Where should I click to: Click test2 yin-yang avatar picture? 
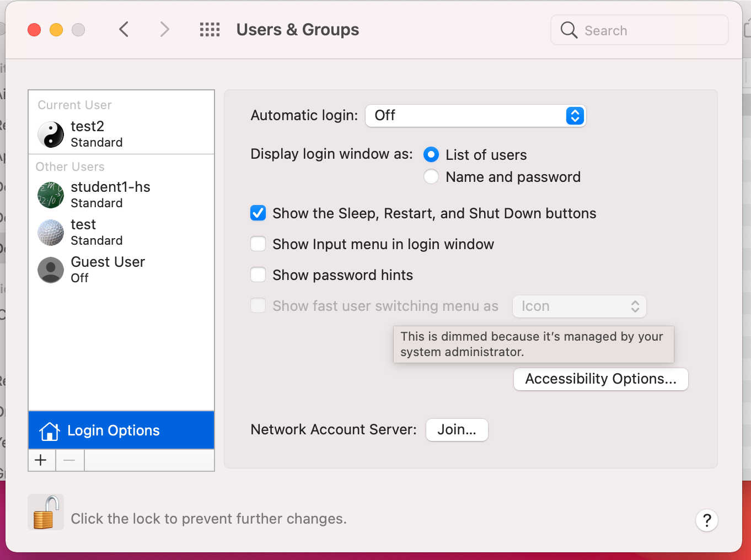point(51,134)
